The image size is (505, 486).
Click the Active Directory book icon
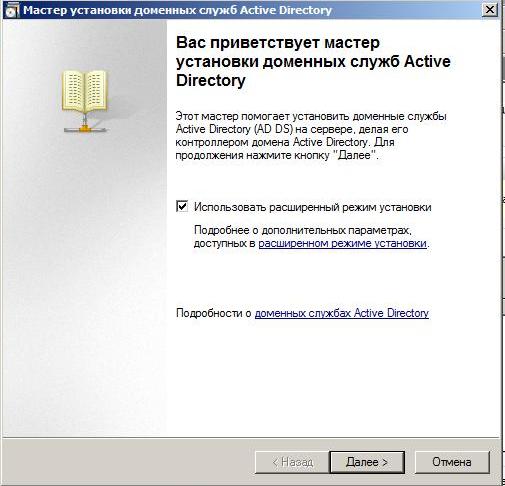pos(85,101)
